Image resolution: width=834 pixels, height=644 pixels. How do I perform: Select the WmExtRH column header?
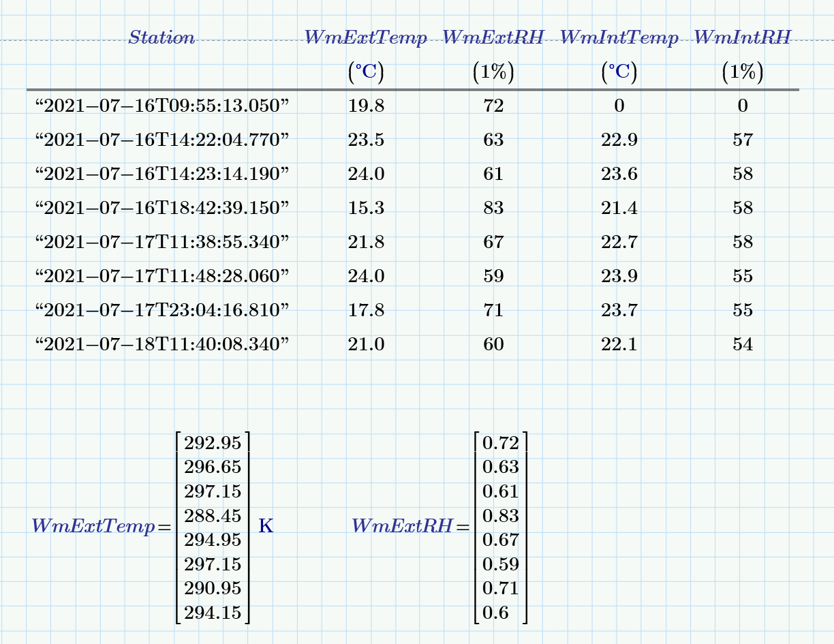493,37
